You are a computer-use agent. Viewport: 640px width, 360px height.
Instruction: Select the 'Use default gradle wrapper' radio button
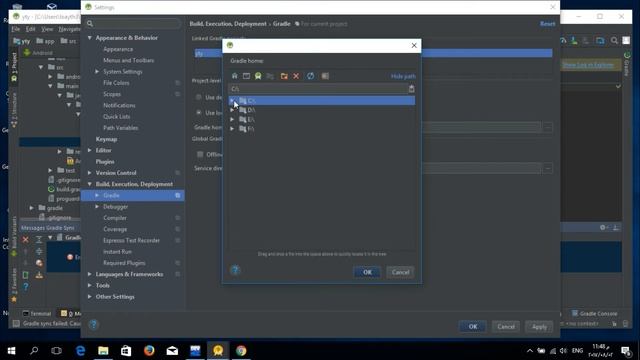[x=199, y=97]
